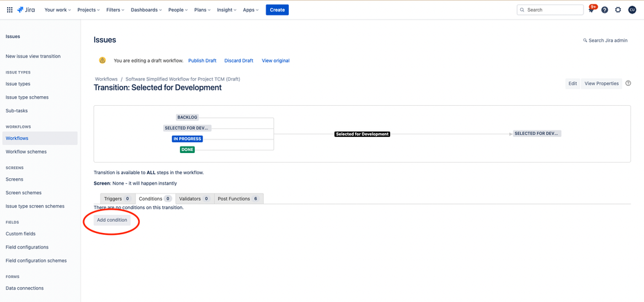Click the Add condition button
Viewport: 644px width, 302px height.
(112, 220)
